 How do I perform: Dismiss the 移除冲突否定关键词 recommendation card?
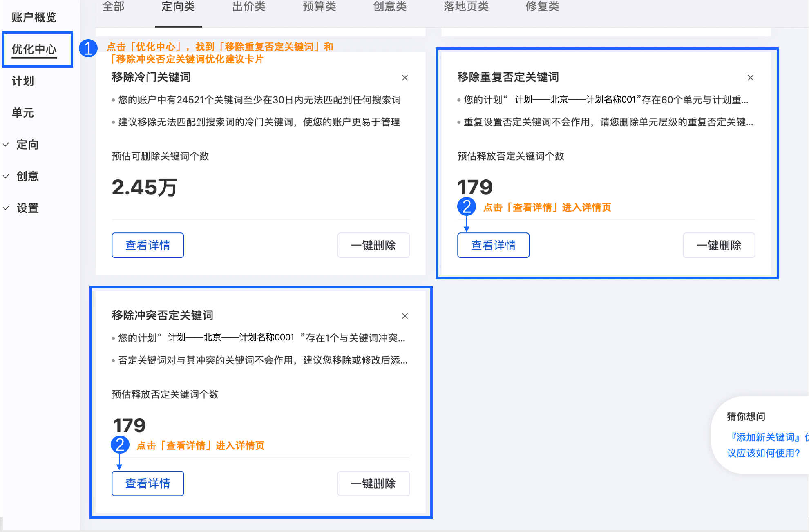point(405,316)
